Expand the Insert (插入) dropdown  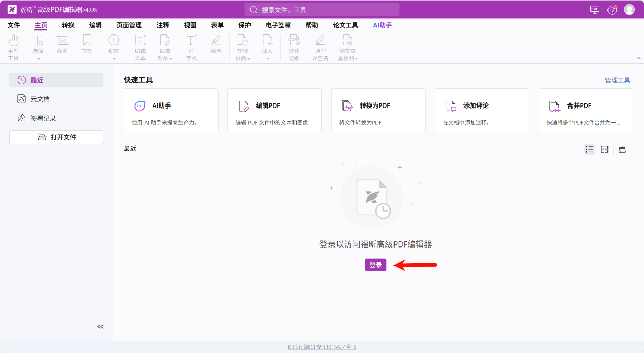pos(267,58)
